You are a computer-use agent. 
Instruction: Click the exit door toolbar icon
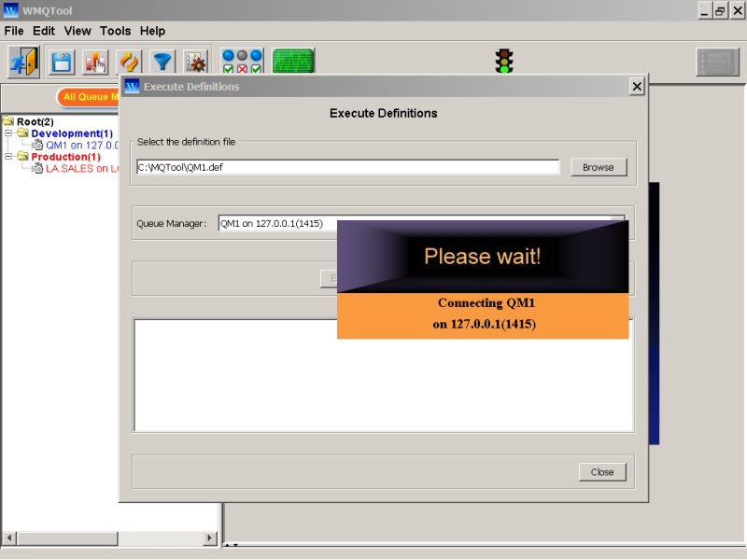coord(23,62)
